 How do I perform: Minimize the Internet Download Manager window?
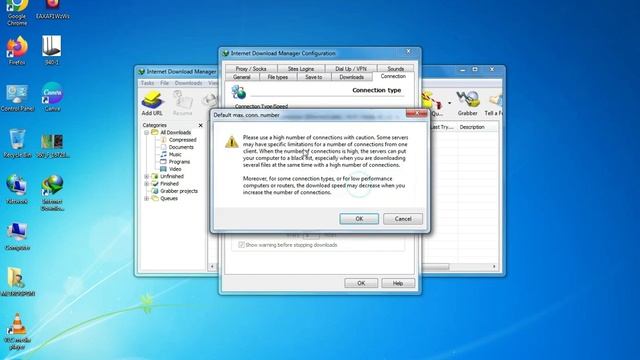click(x=462, y=70)
